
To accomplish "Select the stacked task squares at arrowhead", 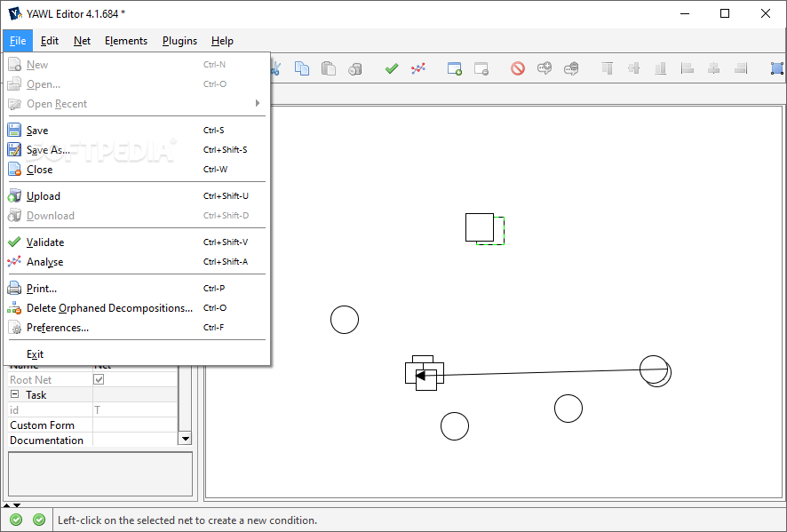I will [425, 373].
